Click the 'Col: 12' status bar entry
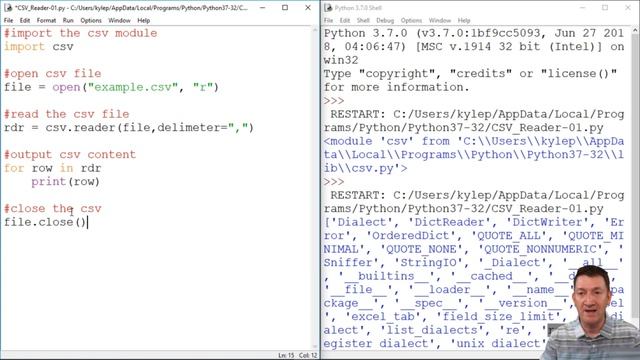640x360 pixels. 308,356
